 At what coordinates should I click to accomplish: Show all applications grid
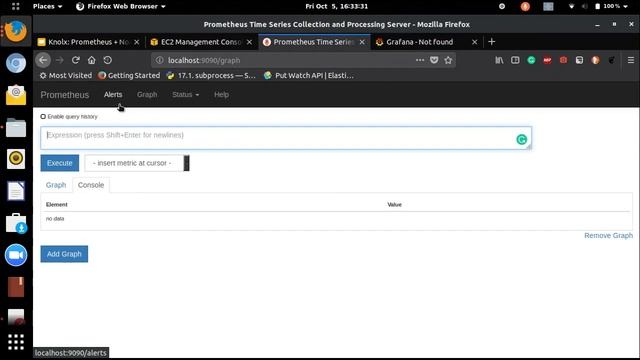click(16, 342)
